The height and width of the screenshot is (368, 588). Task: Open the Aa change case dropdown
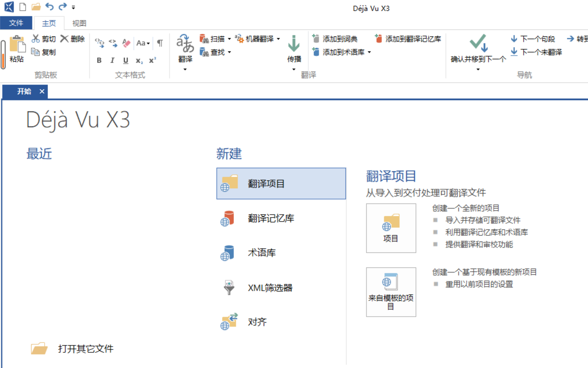click(x=143, y=43)
